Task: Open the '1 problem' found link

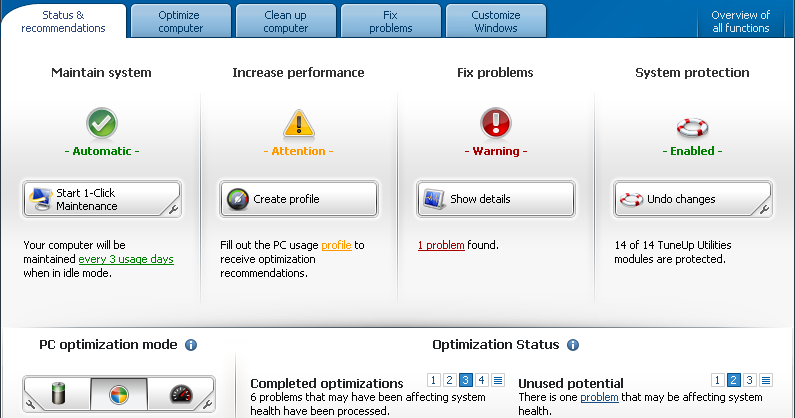Action: [x=441, y=245]
